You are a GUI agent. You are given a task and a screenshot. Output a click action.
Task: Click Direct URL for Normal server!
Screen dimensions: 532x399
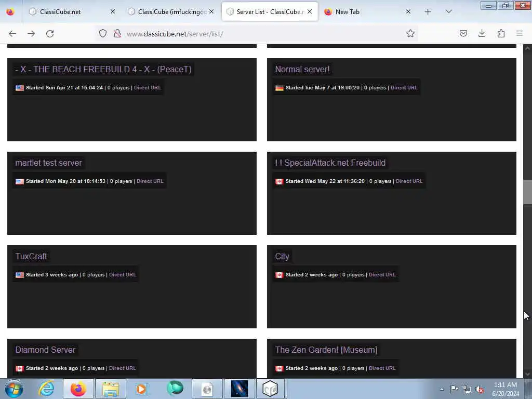(x=404, y=87)
